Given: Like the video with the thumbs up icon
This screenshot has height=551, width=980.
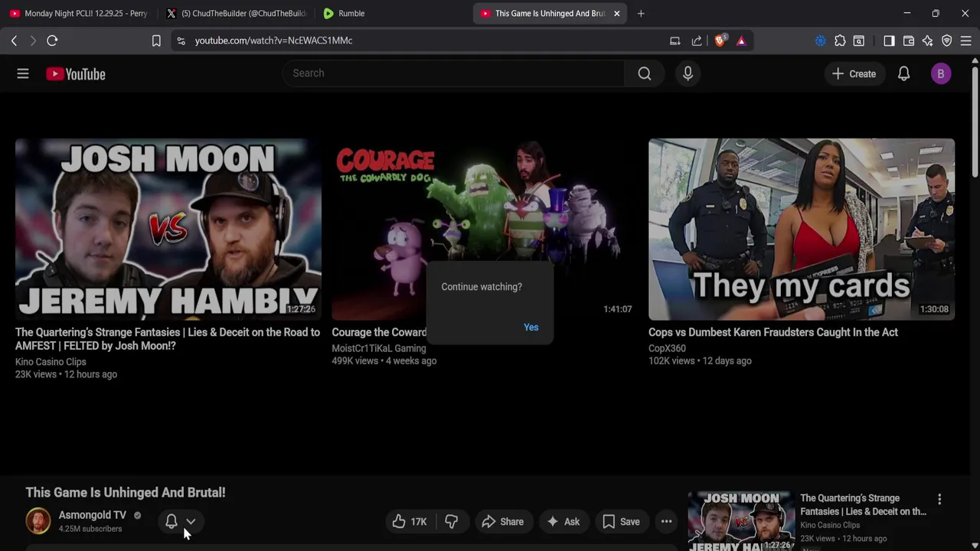Looking at the screenshot, I should click(x=399, y=522).
